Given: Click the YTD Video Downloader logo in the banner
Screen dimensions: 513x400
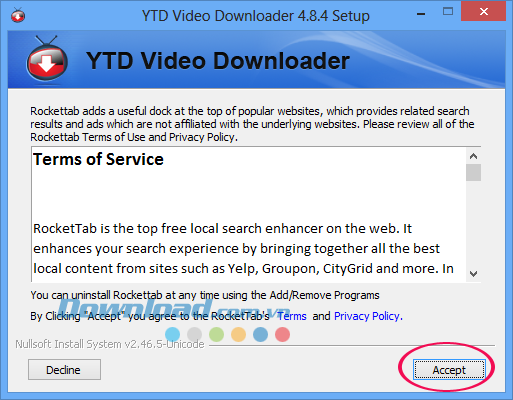Looking at the screenshot, I should [x=47, y=59].
